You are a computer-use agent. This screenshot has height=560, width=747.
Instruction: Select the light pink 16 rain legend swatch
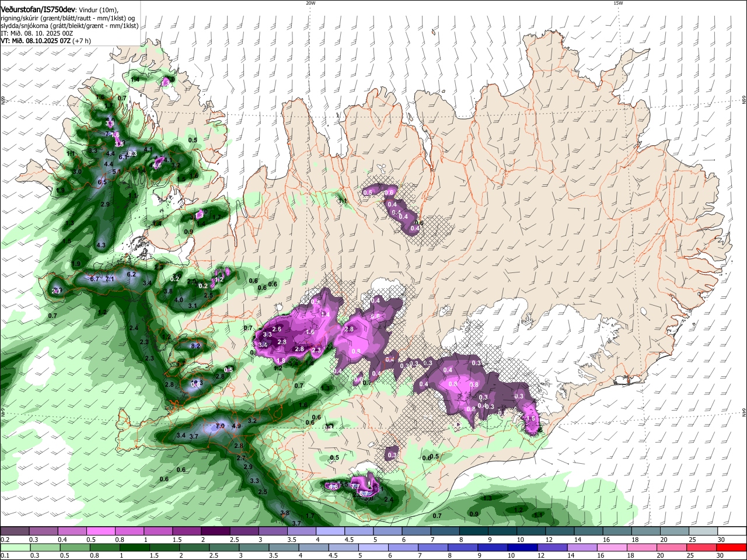(613, 547)
